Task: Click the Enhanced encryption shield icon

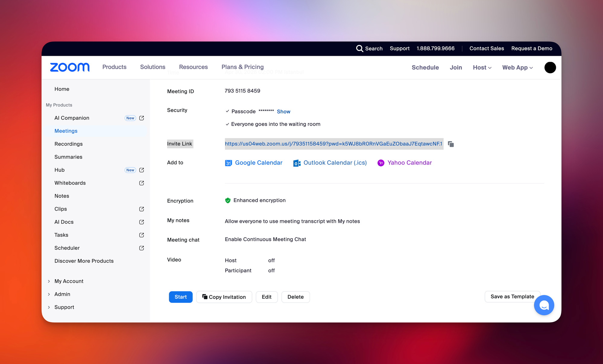Action: coord(228,201)
